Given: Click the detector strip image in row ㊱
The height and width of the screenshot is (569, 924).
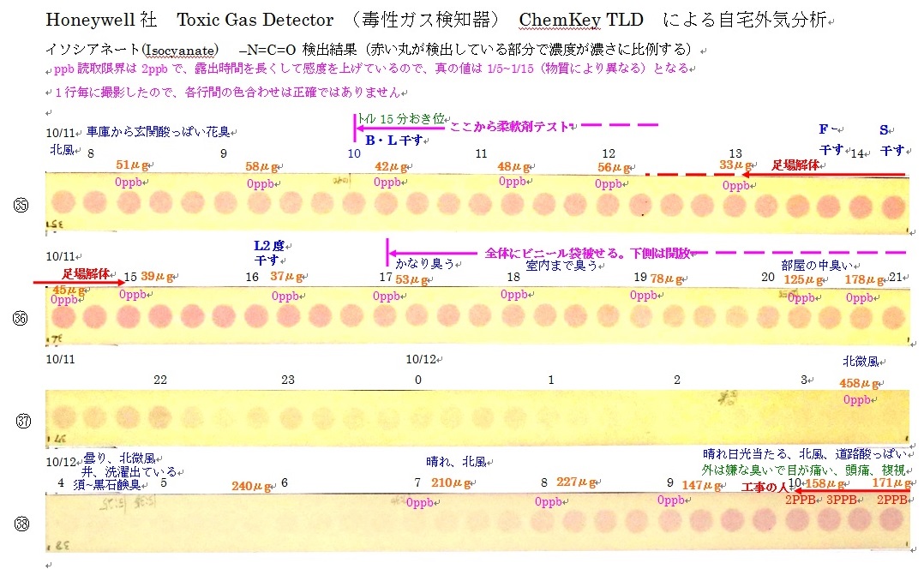Looking at the screenshot, I should (x=477, y=316).
